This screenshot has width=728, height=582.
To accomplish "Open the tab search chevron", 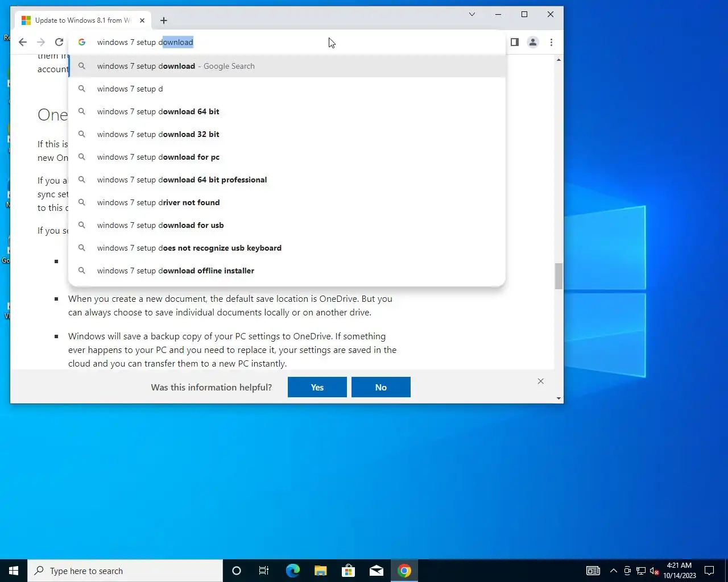I will 472,14.
